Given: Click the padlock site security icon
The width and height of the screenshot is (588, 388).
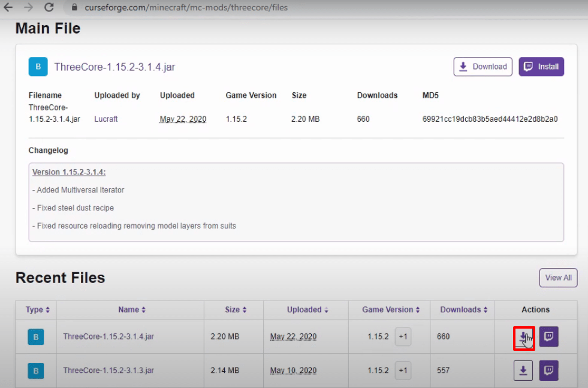Looking at the screenshot, I should 74,7.
